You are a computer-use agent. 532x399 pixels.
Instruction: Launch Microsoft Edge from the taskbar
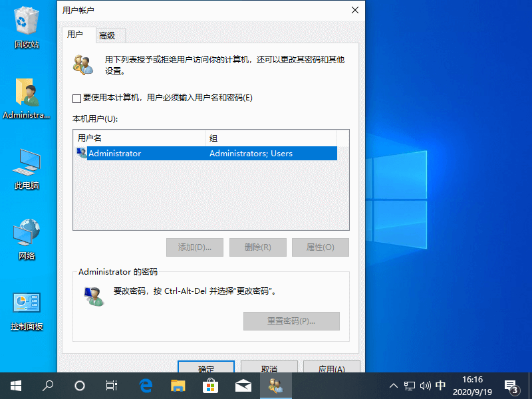[x=146, y=386]
